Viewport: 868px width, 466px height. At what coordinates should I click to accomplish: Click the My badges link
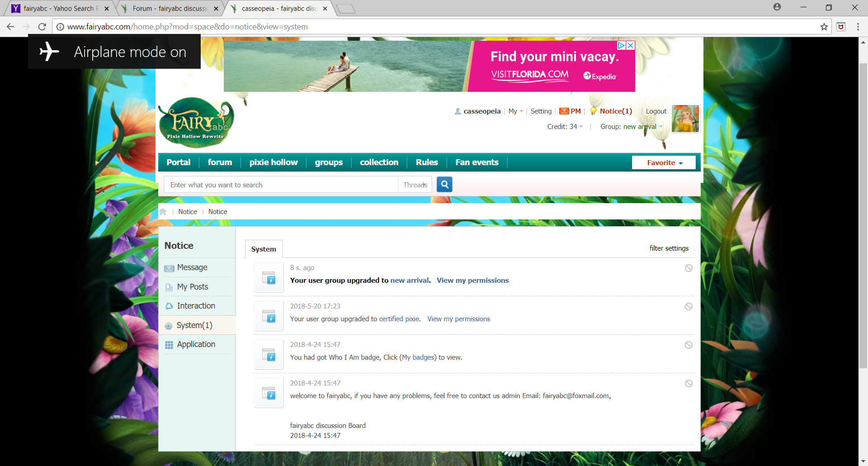(x=418, y=357)
